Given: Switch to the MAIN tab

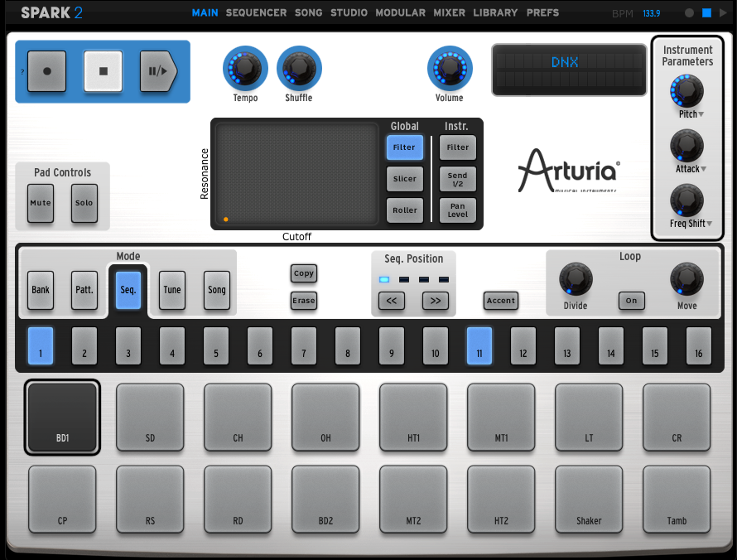Looking at the screenshot, I should pos(205,12).
